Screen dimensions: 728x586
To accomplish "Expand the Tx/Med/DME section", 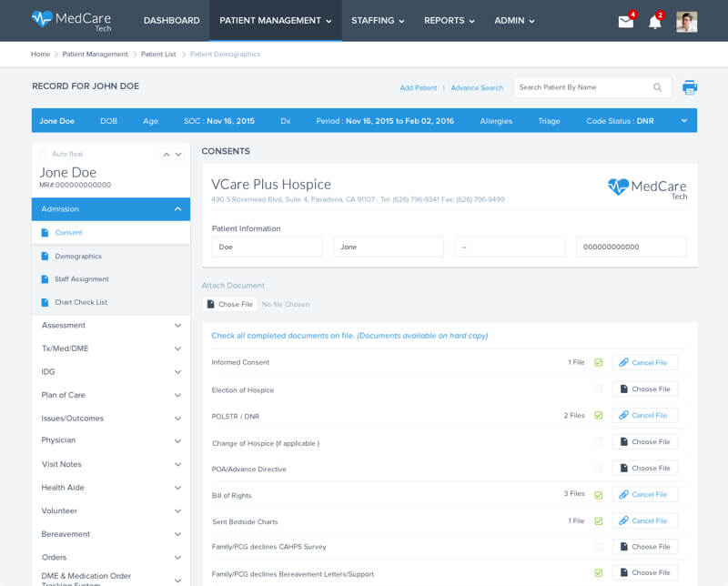I will click(x=111, y=349).
